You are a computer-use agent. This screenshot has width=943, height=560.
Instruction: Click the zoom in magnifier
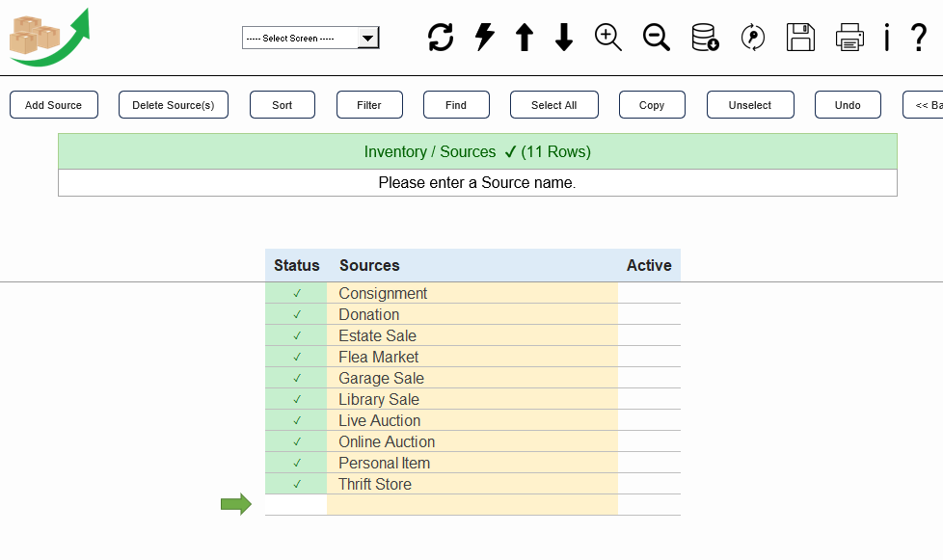pos(608,38)
